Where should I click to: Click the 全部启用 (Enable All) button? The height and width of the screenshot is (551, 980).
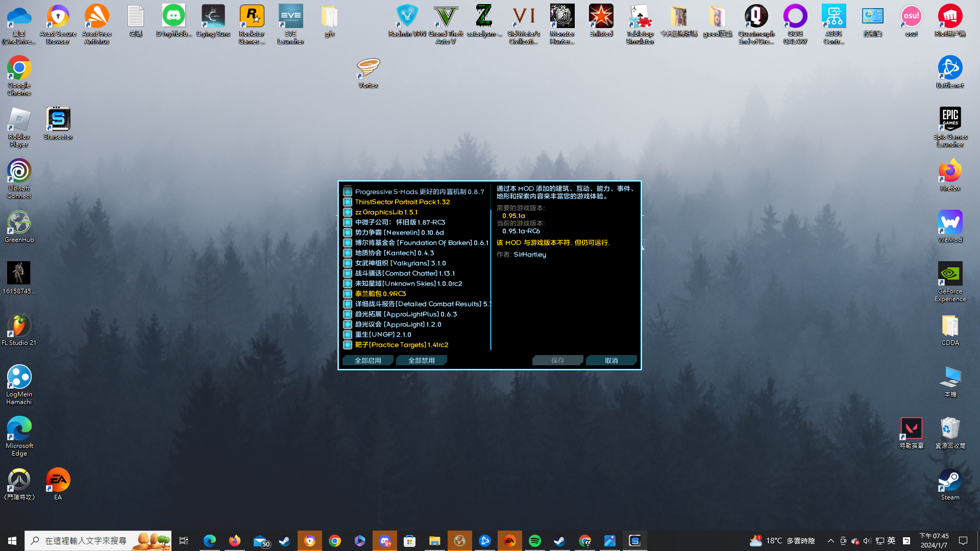point(367,360)
